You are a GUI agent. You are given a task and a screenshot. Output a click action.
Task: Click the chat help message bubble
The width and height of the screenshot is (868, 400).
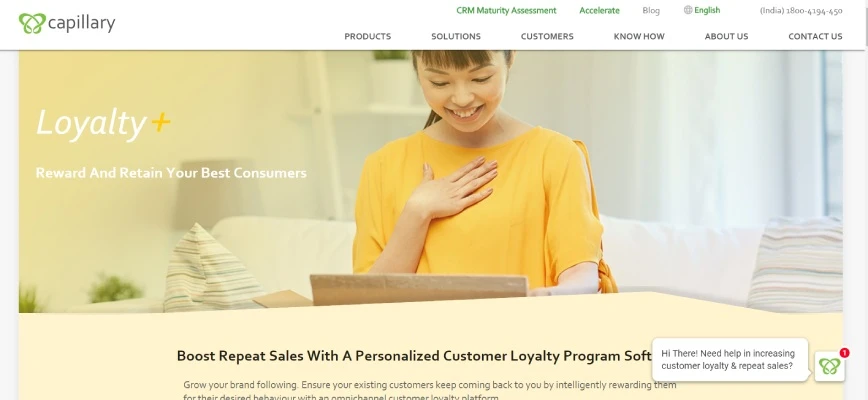[x=730, y=360]
